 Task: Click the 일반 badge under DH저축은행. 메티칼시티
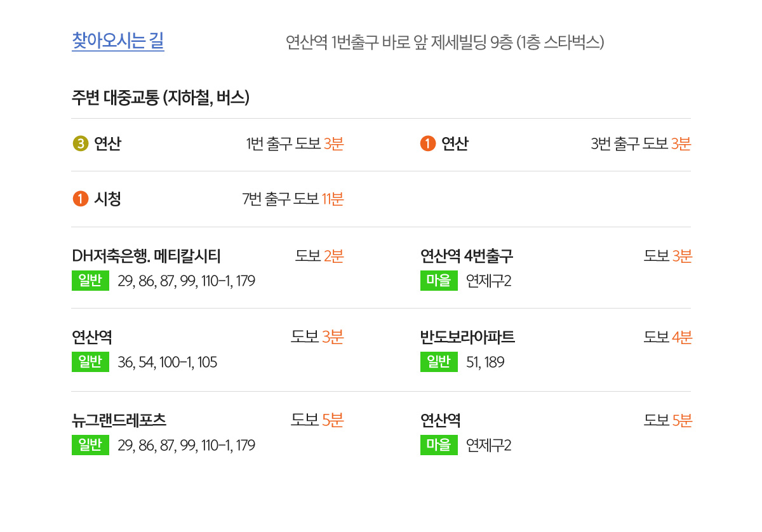90,281
